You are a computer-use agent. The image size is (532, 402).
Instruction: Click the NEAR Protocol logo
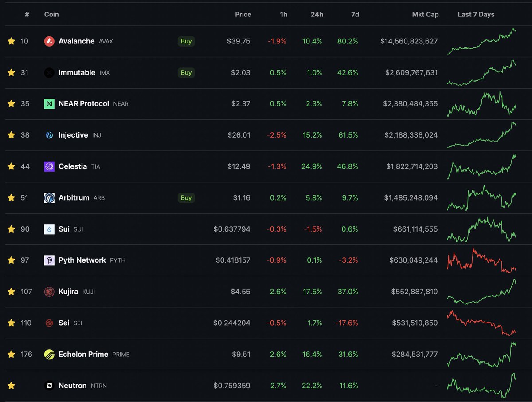(x=48, y=104)
